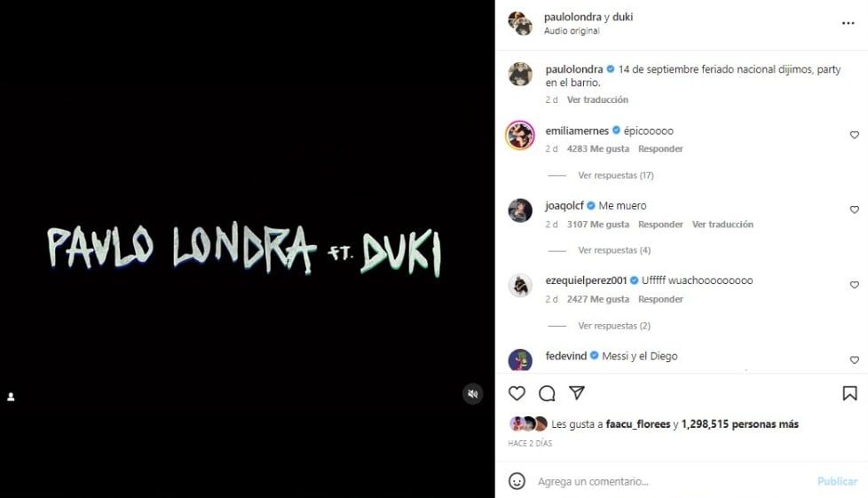Expand Ver respuestas (4) replies
The height and width of the screenshot is (498, 868).
pos(614,250)
